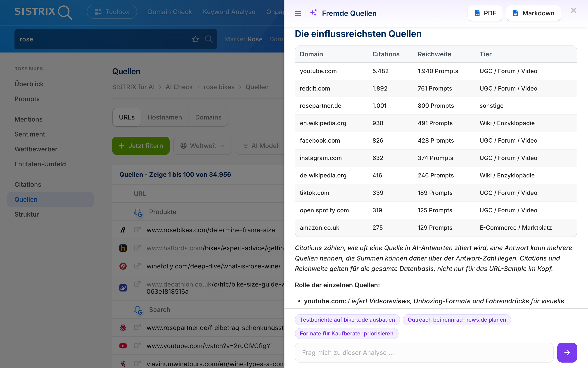This screenshot has width=588, height=368.
Task: Open the hamburger menu in Fremde Quellen panel
Action: (298, 13)
